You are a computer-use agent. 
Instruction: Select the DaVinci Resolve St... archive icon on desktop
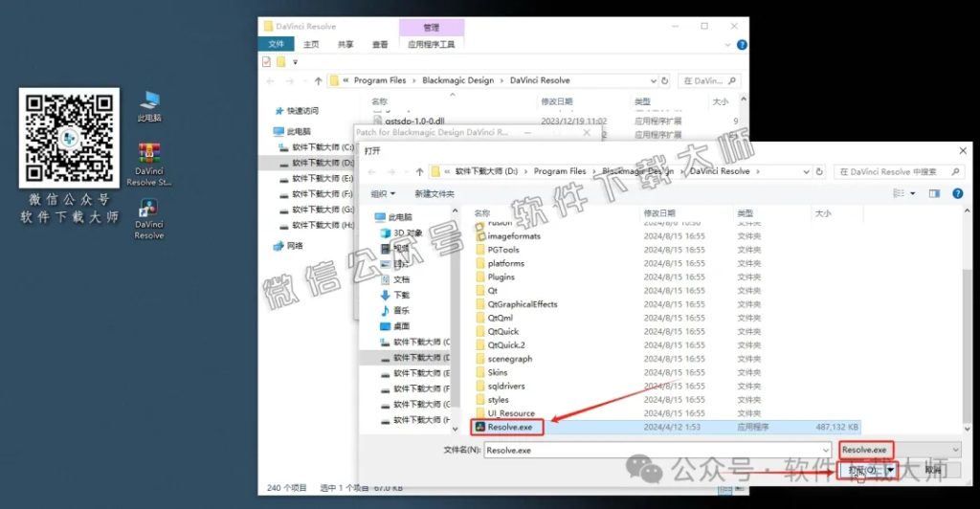pos(148,165)
